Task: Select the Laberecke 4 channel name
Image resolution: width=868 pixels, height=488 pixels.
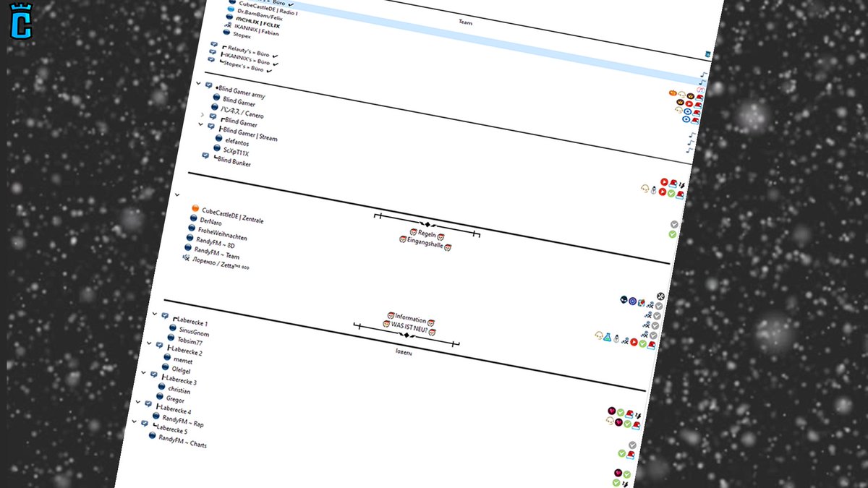Action: (x=174, y=410)
